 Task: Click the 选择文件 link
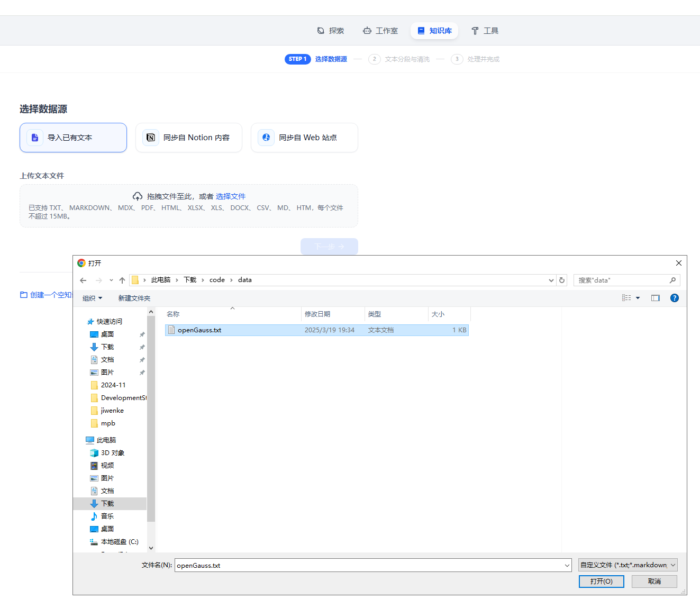230,196
